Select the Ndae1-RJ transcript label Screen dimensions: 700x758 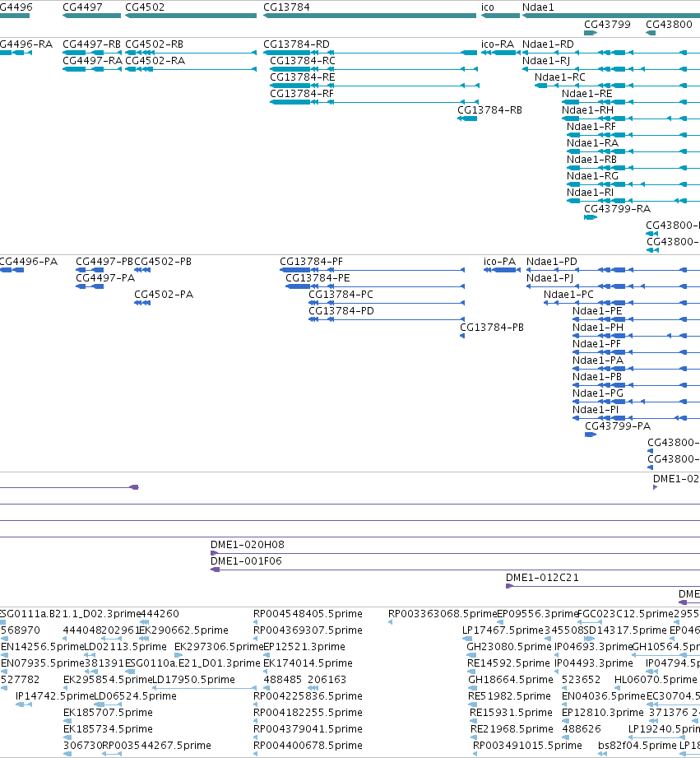546,61
